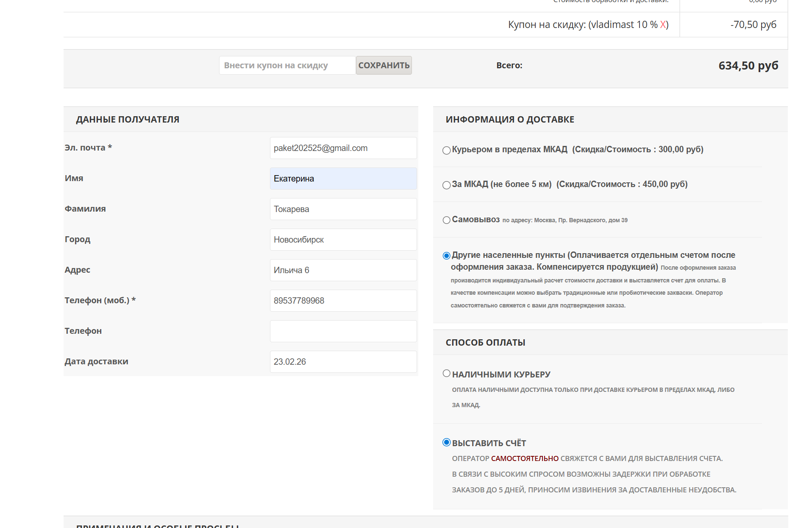812x528 pixels.
Task: Open the Дата доставки date field
Action: (x=343, y=362)
